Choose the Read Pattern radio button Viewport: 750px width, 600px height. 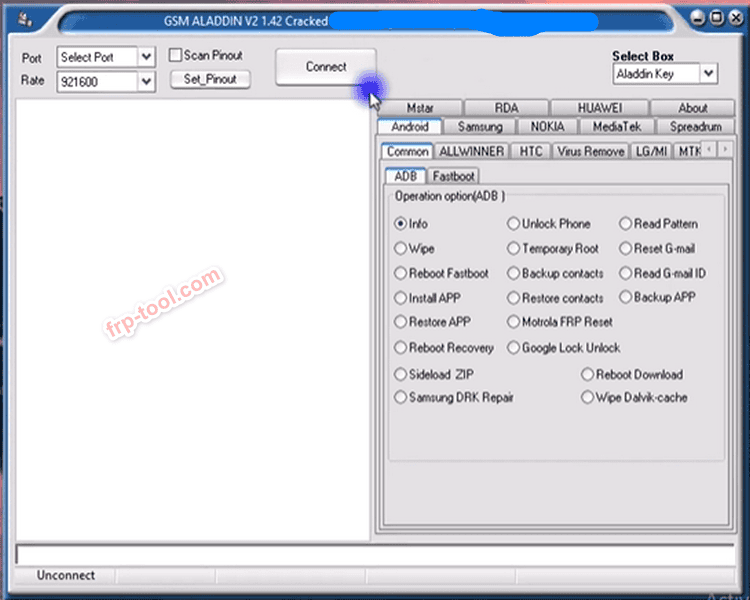tap(626, 224)
